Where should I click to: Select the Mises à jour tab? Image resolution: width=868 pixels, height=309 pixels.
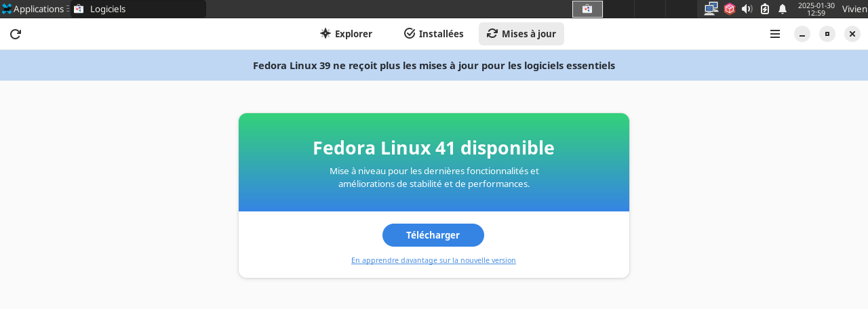coord(521,34)
